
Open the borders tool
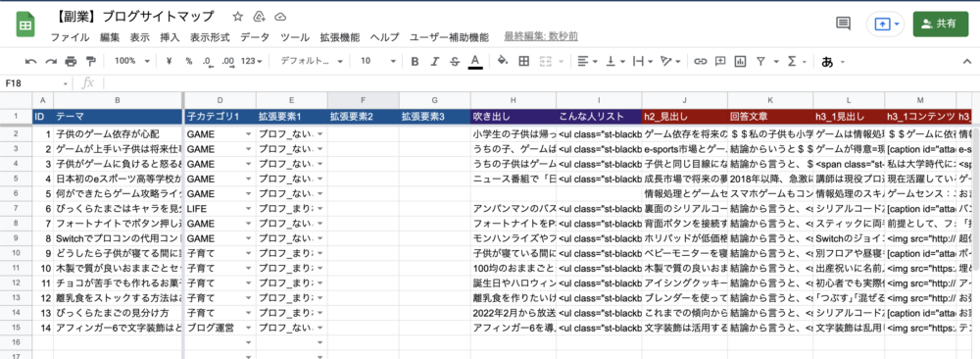pyautogui.click(x=524, y=61)
